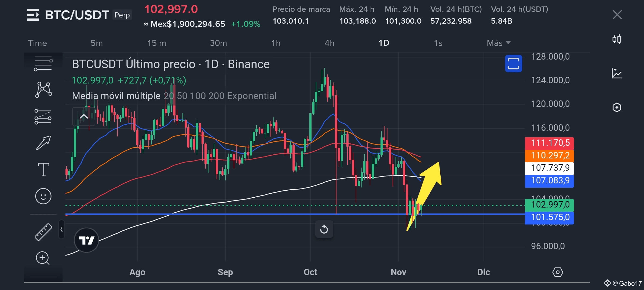Switch to the Time chart tab

37,43
